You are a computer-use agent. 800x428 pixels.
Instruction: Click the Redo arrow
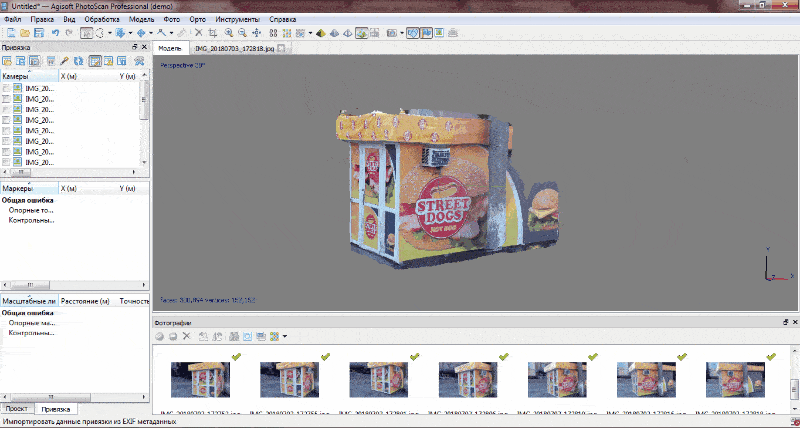coord(69,33)
